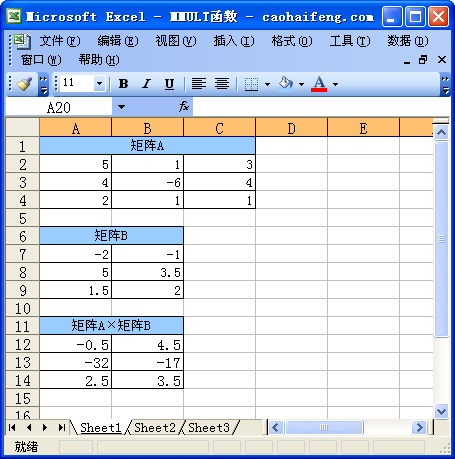Click first sheet navigation arrow
455x459 pixels.
click(12, 427)
